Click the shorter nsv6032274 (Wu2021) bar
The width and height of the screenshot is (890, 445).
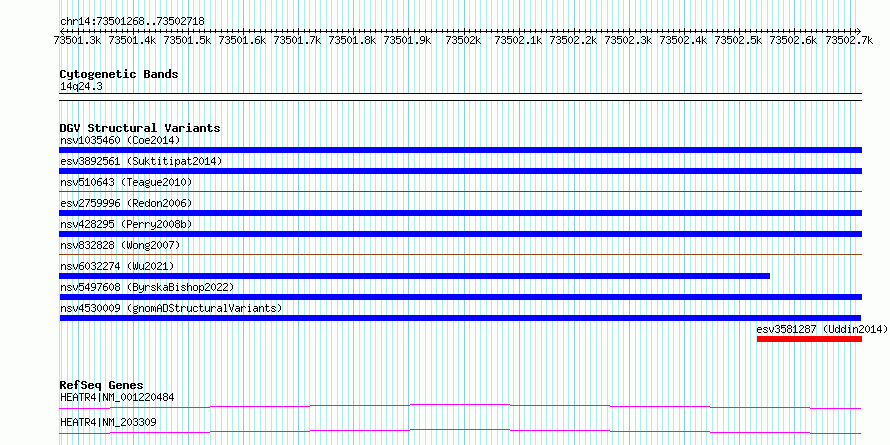pos(414,276)
